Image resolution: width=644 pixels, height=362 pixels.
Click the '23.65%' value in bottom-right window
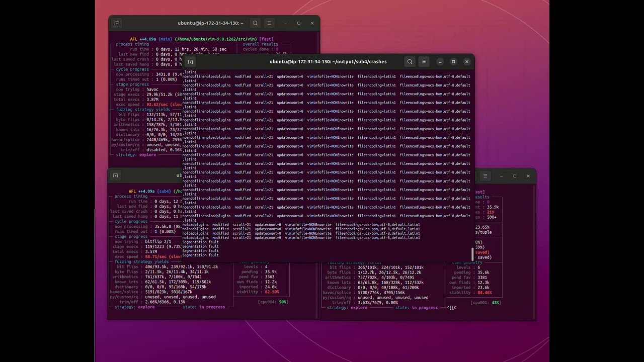tap(482, 227)
